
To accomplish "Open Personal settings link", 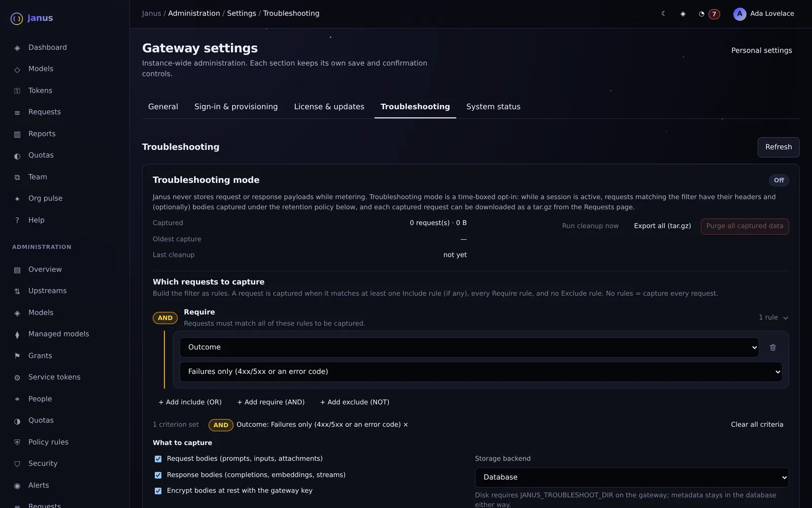I will [x=761, y=50].
